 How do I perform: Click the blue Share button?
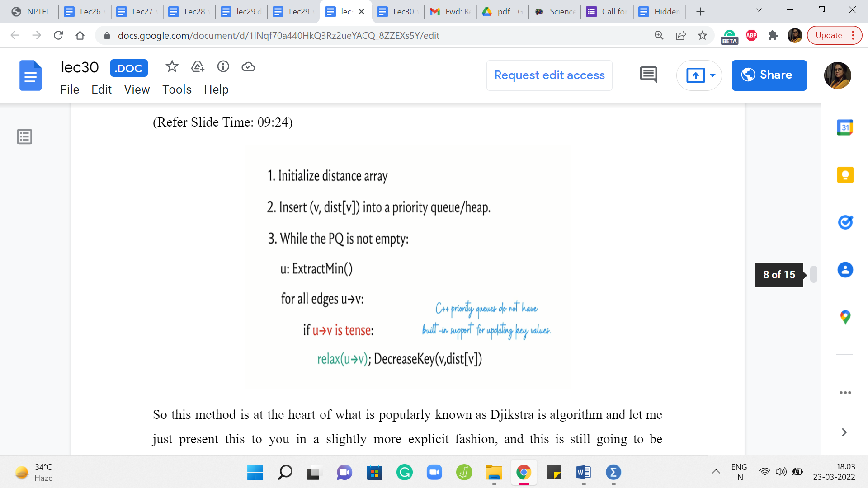click(x=769, y=75)
